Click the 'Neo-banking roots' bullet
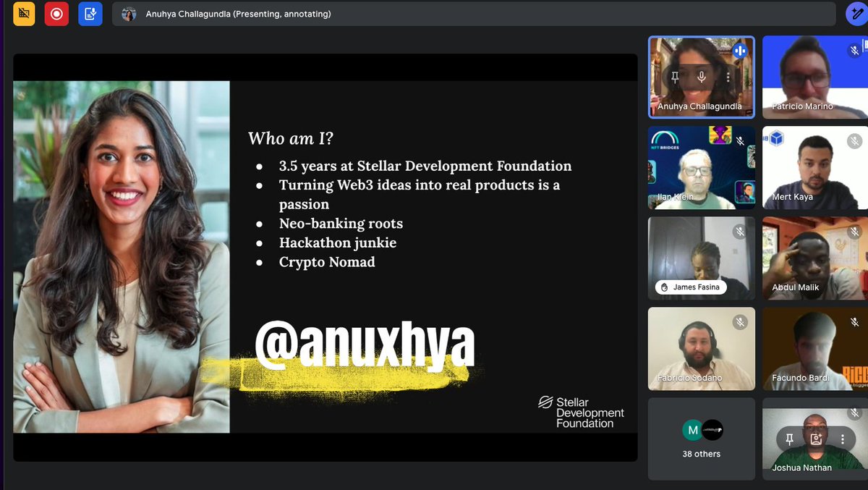868x490 pixels. coord(341,224)
